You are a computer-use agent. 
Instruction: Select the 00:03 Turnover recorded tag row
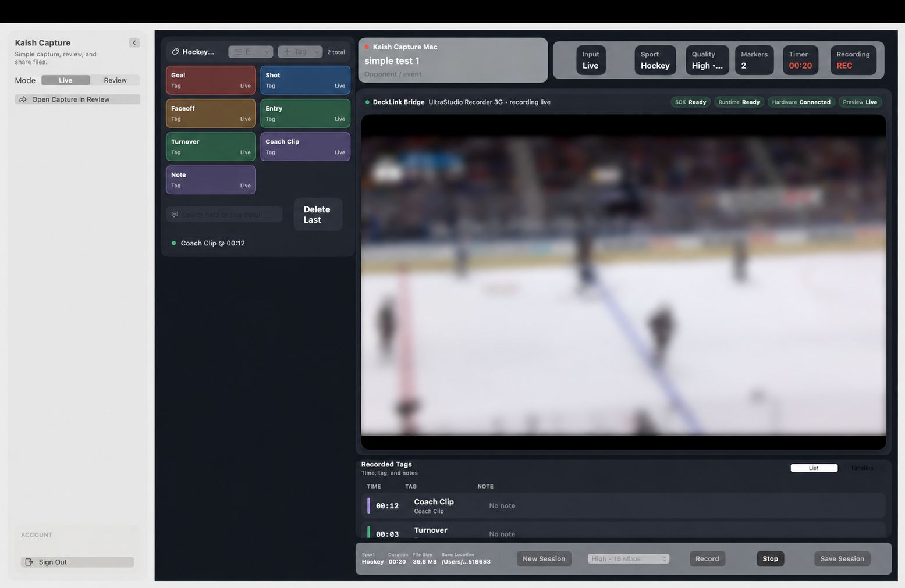click(623, 530)
